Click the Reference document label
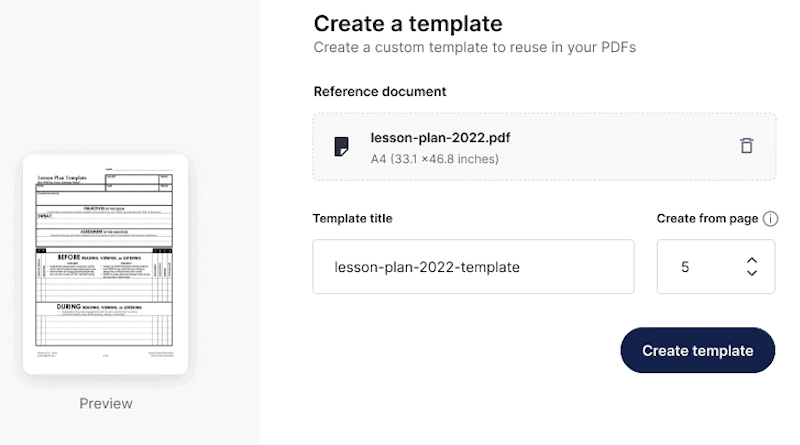The width and height of the screenshot is (800, 445). [x=380, y=92]
